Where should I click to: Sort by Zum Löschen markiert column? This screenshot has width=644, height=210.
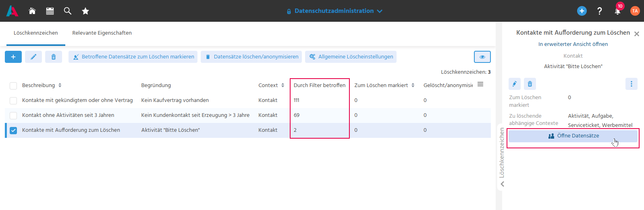pyautogui.click(x=413, y=85)
